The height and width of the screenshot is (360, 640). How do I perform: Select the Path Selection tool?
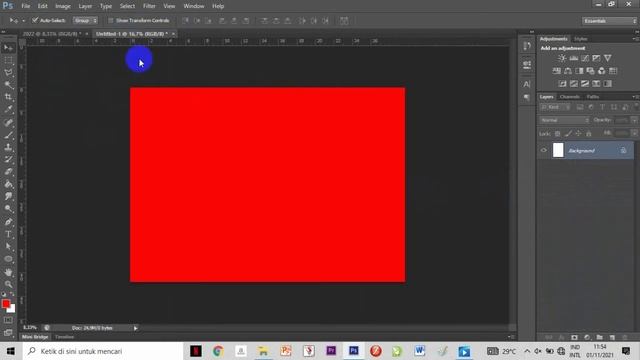click(x=8, y=247)
